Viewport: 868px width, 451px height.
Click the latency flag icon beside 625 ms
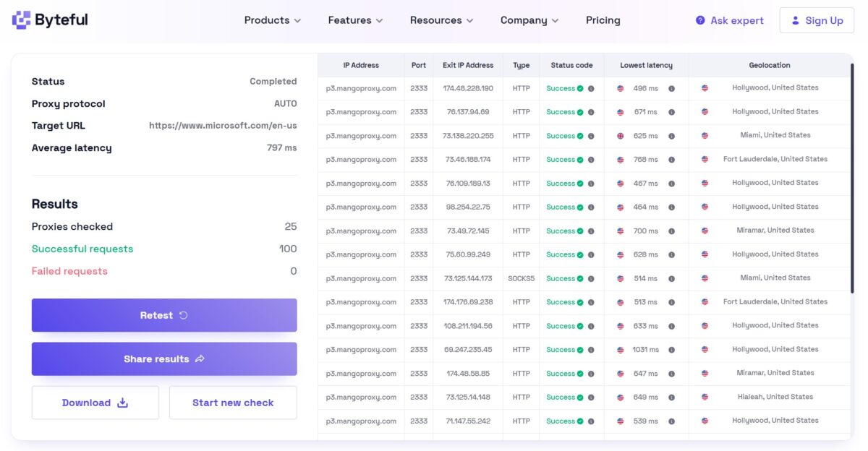pos(621,136)
